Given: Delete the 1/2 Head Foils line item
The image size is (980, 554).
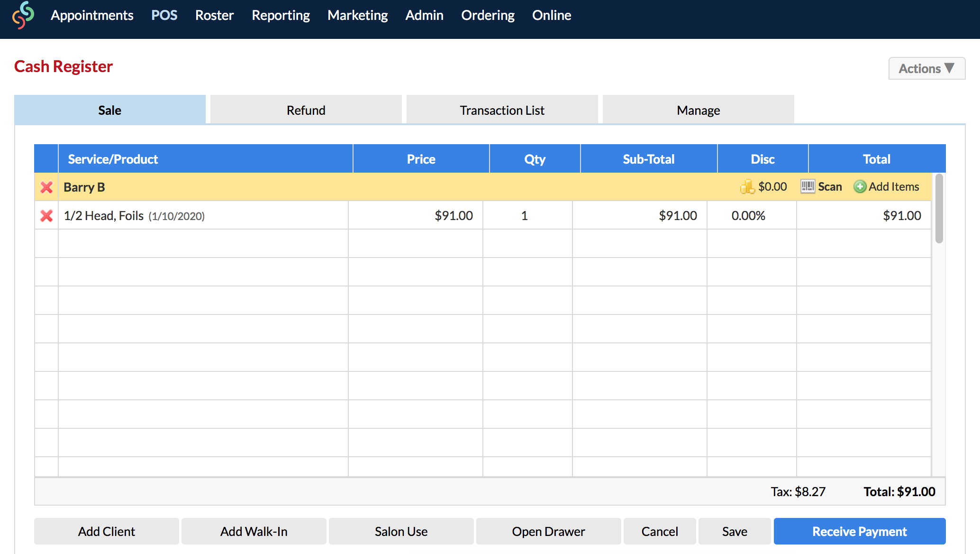Looking at the screenshot, I should tap(46, 216).
